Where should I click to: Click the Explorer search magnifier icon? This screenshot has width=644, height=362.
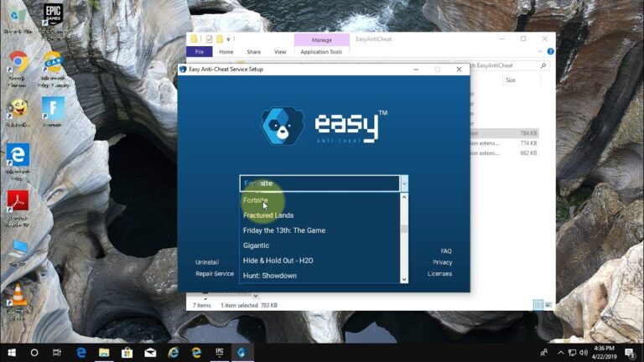click(x=543, y=65)
